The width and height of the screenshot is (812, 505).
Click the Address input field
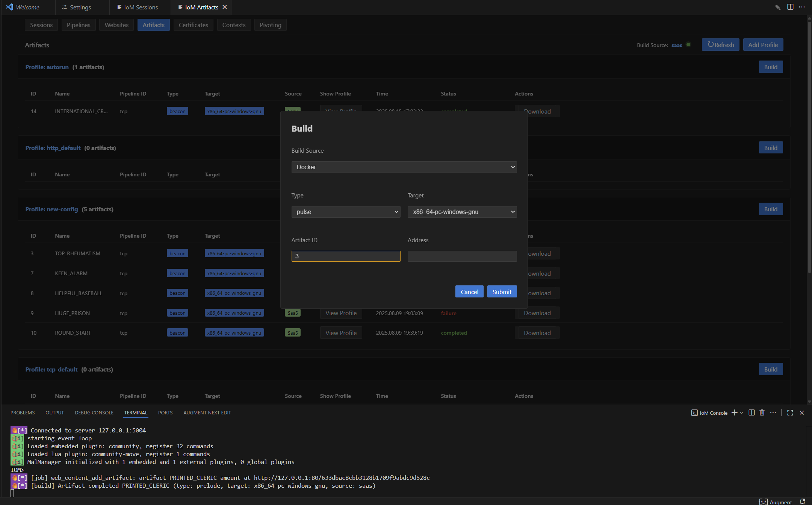pyautogui.click(x=462, y=256)
